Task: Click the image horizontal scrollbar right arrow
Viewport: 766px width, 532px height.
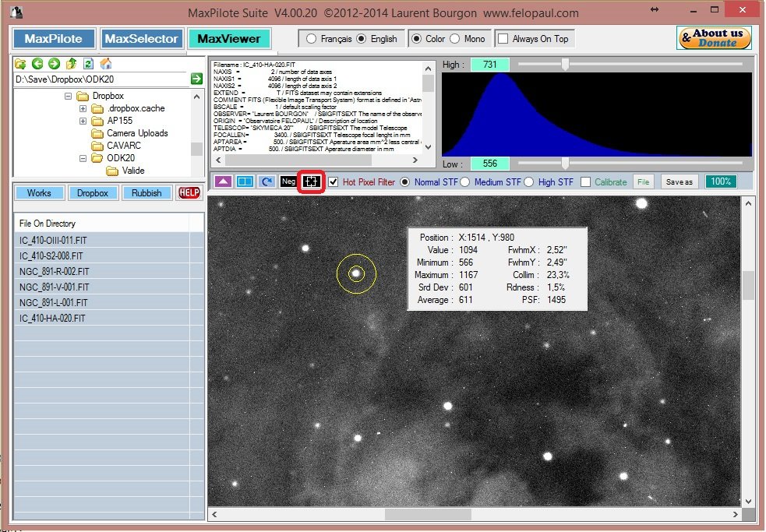Action: click(x=736, y=514)
